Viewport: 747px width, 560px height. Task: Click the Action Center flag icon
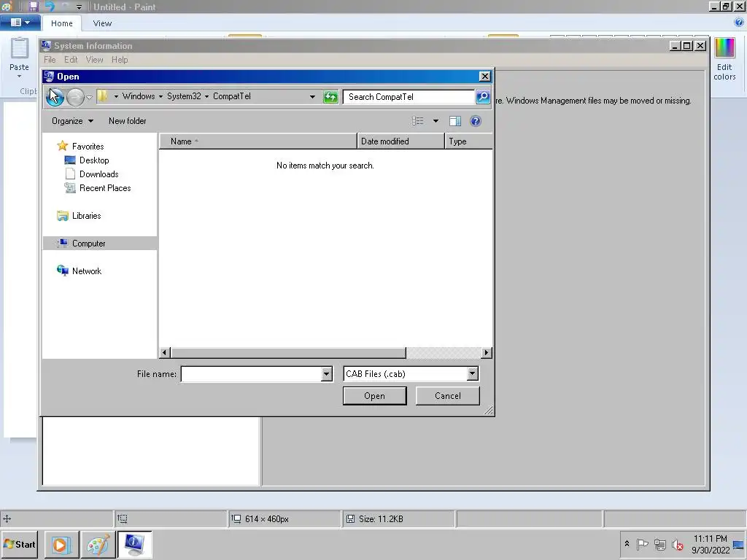click(x=642, y=544)
